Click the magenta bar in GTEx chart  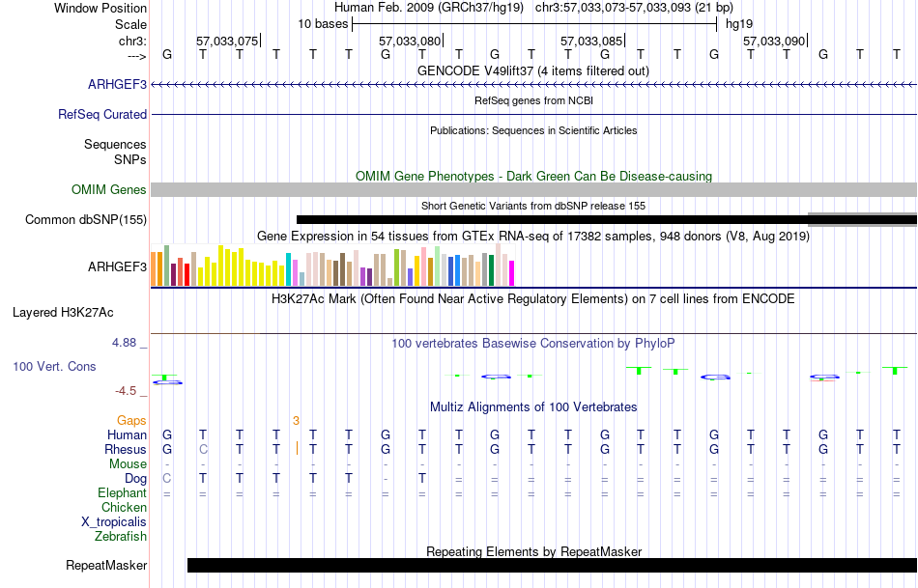click(511, 273)
